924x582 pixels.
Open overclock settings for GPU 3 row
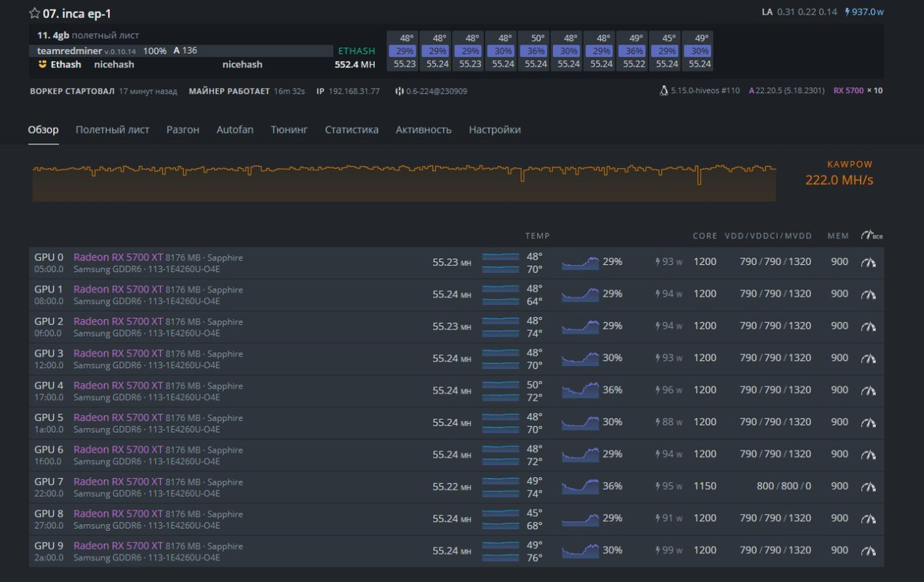[868, 358]
